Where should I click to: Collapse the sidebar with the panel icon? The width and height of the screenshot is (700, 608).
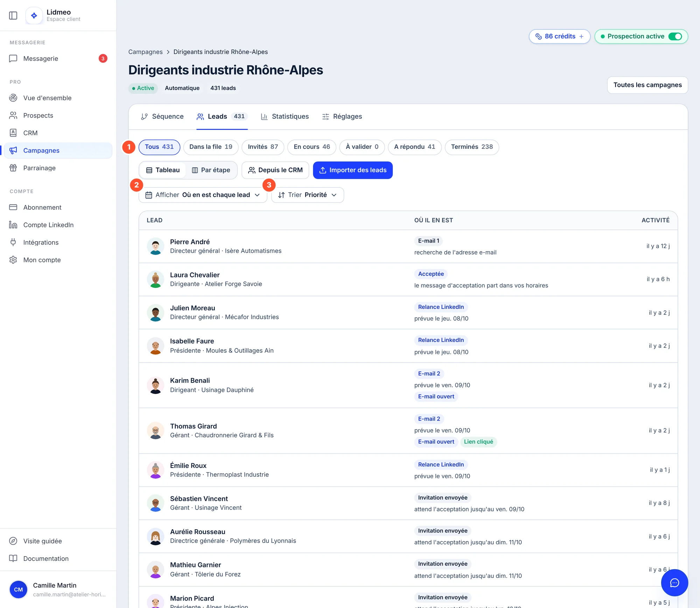[13, 15]
